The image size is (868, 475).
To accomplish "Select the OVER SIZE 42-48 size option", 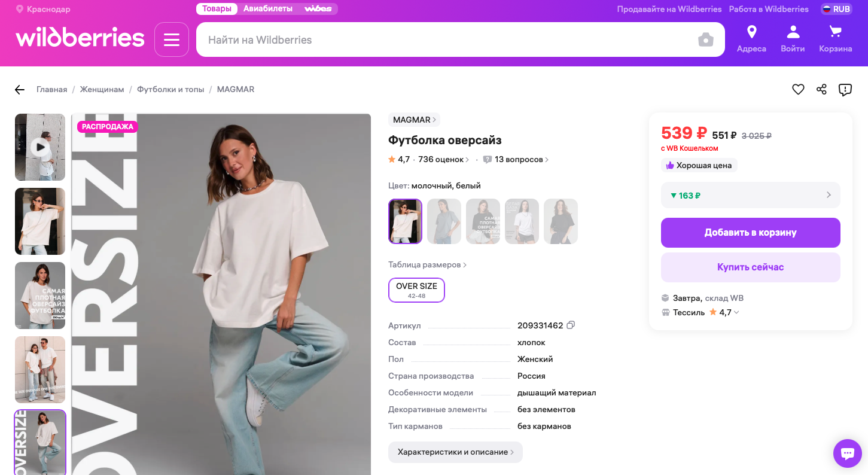I will tap(416, 290).
